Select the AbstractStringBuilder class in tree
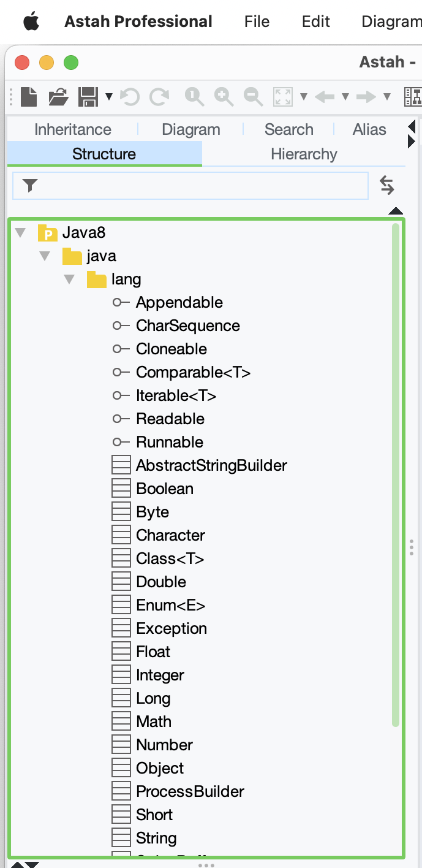 click(x=211, y=465)
